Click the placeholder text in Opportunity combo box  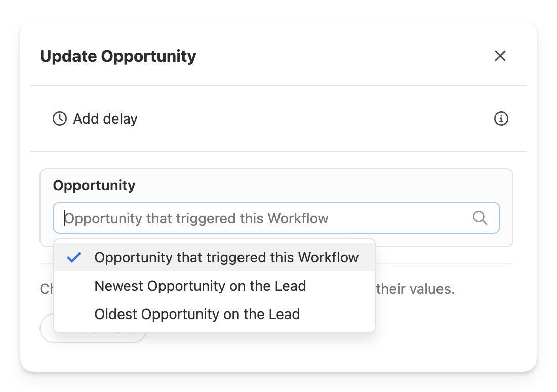tap(196, 218)
